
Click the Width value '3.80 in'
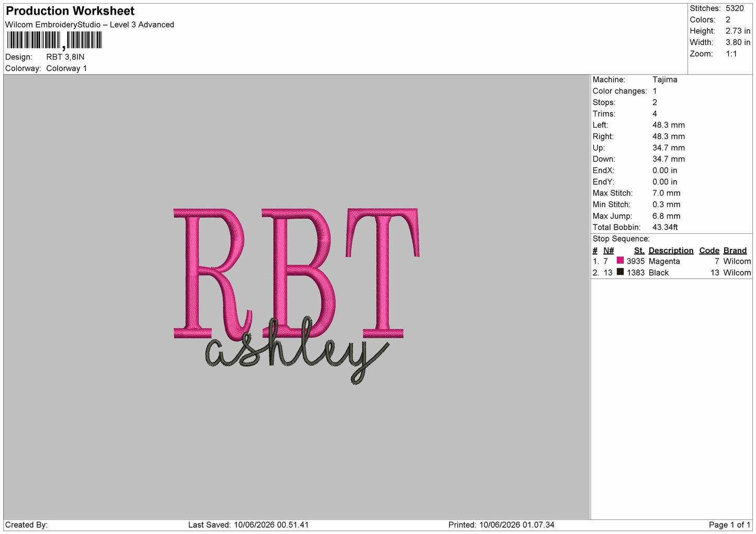(738, 42)
